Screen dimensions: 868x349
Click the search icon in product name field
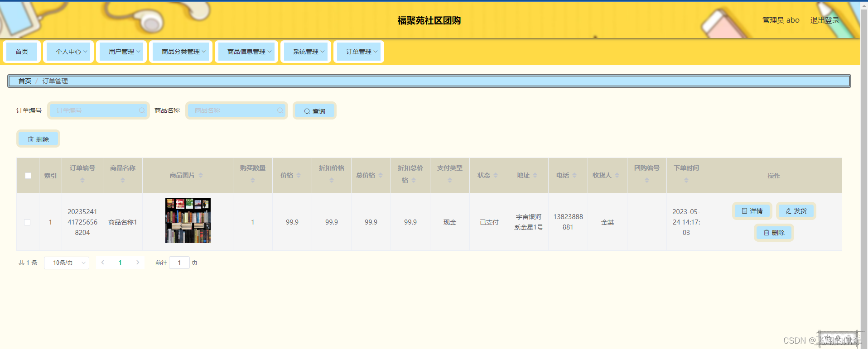[280, 110]
